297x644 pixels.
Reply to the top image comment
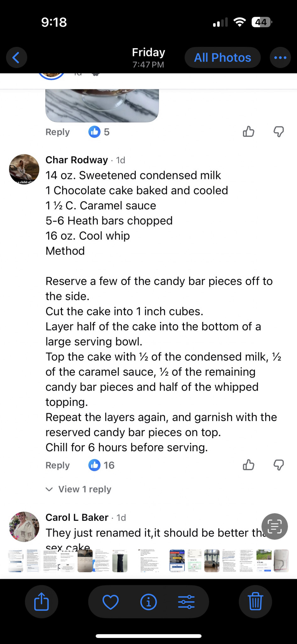[x=58, y=132]
